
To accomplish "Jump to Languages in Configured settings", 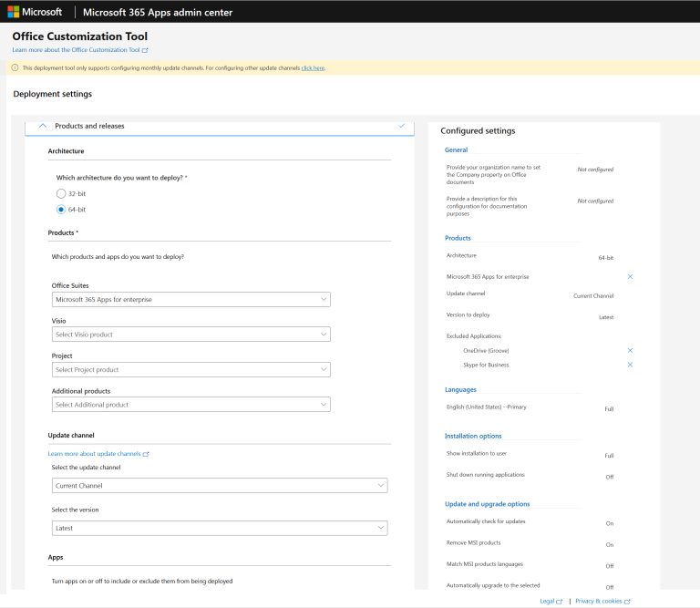I will coord(460,390).
